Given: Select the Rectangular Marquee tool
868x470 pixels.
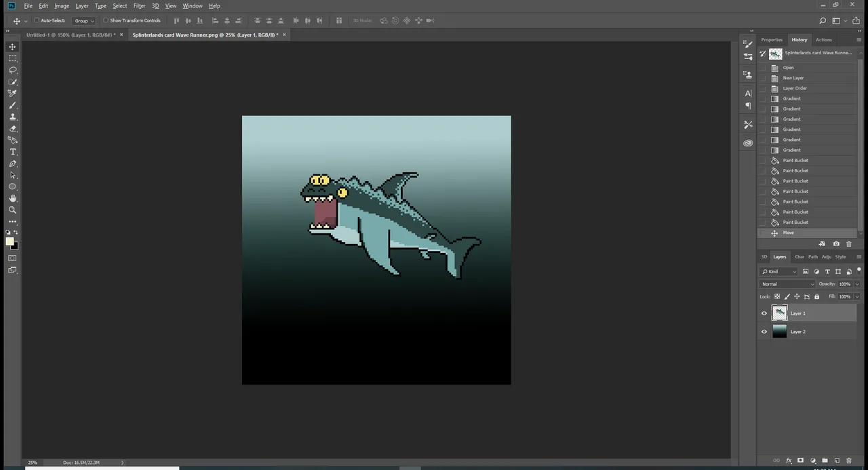Looking at the screenshot, I should (x=12, y=58).
